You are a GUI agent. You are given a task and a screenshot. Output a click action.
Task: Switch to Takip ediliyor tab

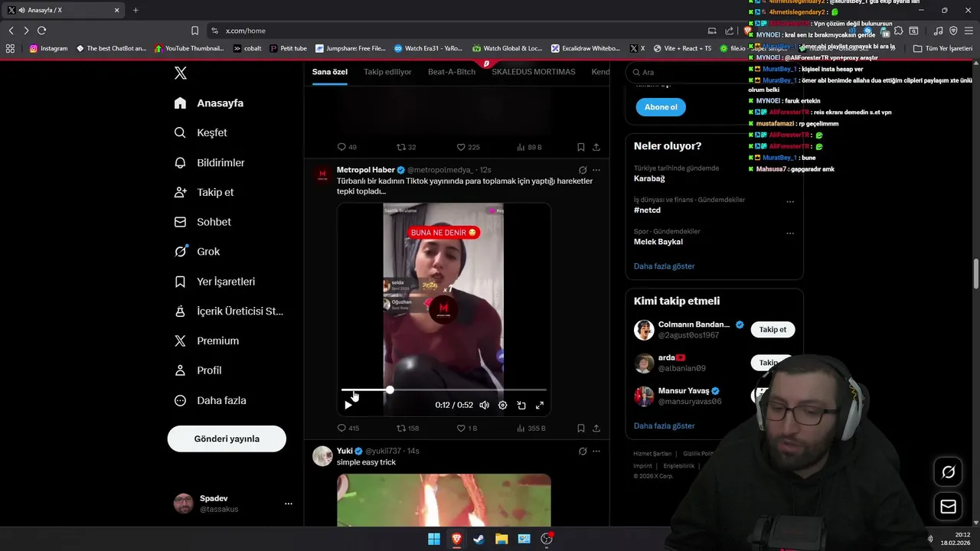pyautogui.click(x=387, y=72)
